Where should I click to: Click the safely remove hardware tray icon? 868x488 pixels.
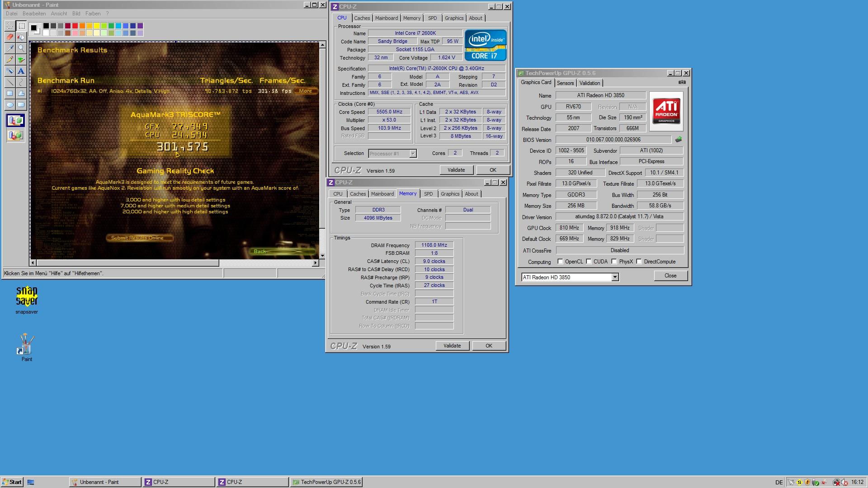pyautogui.click(x=815, y=482)
